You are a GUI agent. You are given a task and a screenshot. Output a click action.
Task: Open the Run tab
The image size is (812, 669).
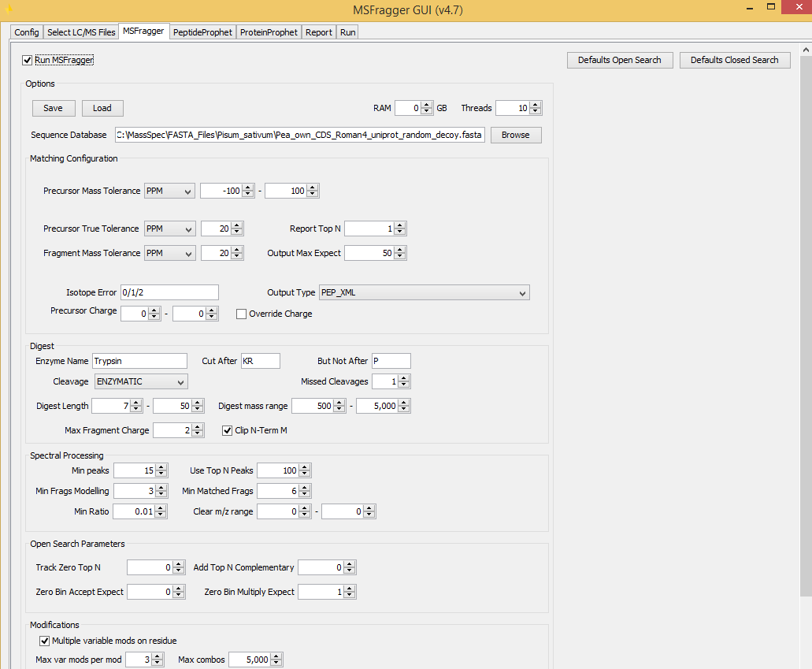347,32
